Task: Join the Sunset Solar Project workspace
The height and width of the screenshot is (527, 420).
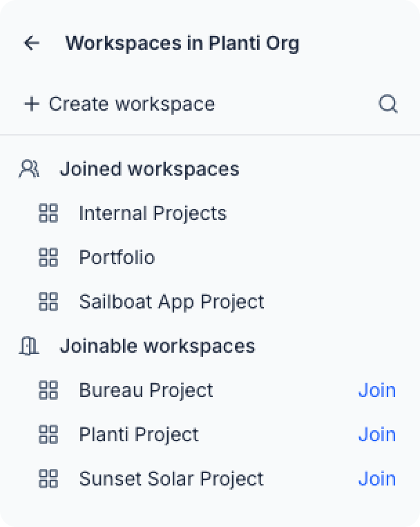Action: pyautogui.click(x=376, y=479)
